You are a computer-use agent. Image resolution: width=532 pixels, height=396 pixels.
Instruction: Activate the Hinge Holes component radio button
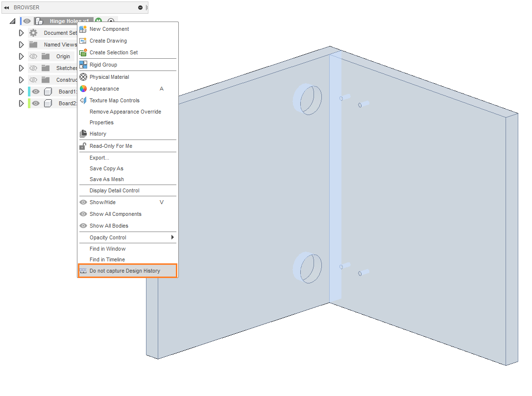point(111,21)
